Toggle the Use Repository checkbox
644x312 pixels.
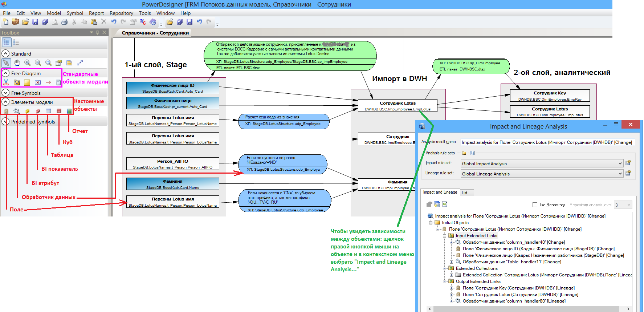(535, 205)
